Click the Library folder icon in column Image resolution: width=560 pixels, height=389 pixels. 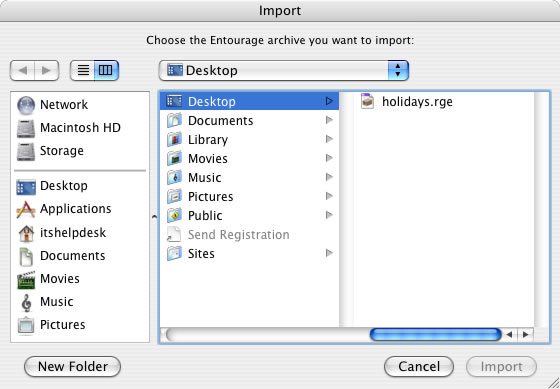[x=175, y=139]
